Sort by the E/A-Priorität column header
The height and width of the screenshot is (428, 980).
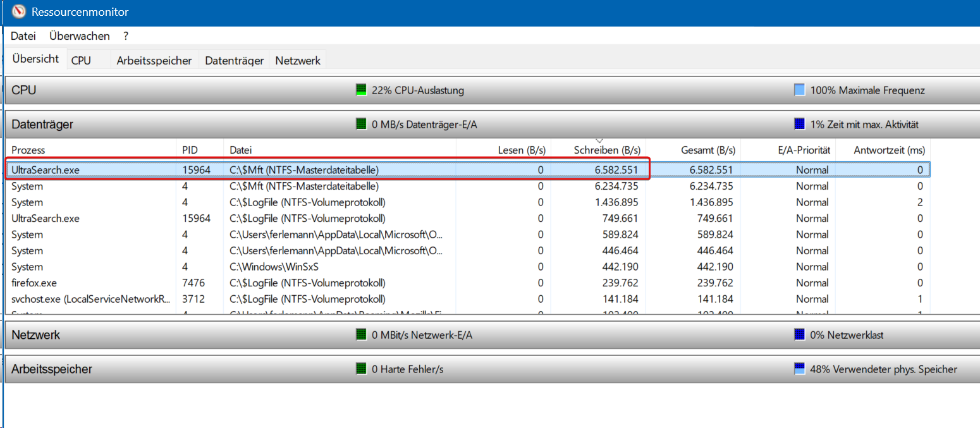click(788, 150)
